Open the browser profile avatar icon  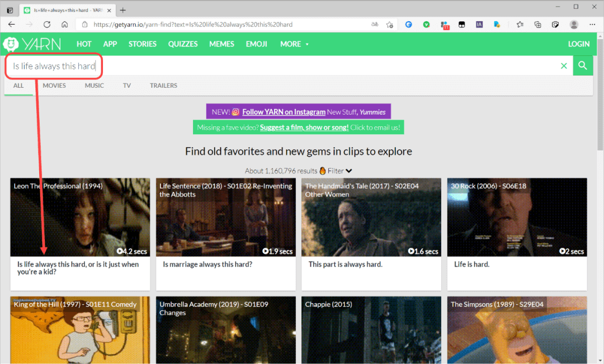(574, 24)
